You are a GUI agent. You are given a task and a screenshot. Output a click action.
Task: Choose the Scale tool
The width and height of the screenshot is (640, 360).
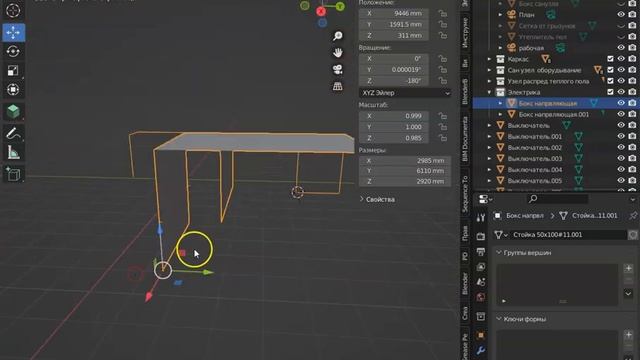coord(13,71)
